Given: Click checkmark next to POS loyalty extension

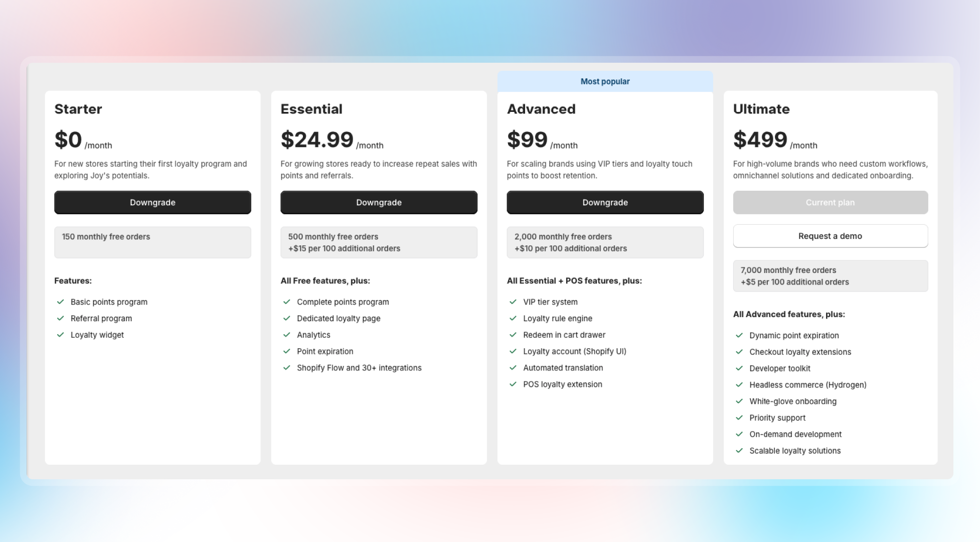Looking at the screenshot, I should click(513, 384).
